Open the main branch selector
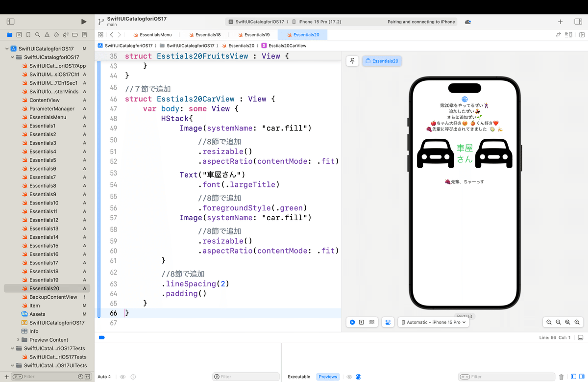Screen dimensions: 588x382 [112, 24]
